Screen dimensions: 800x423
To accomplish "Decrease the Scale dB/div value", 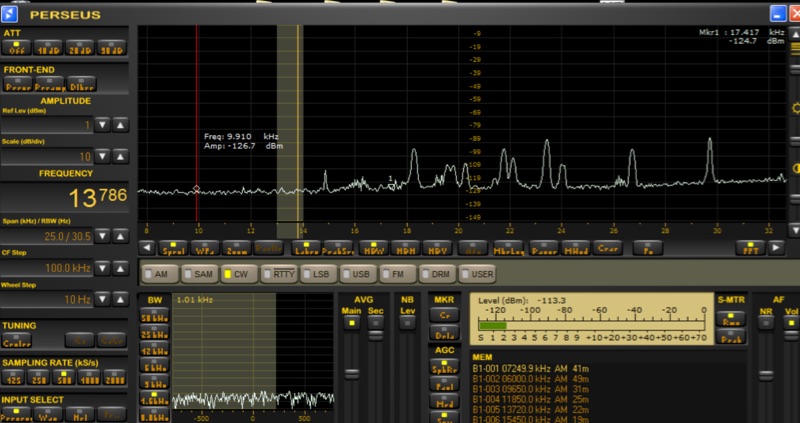I will (103, 156).
